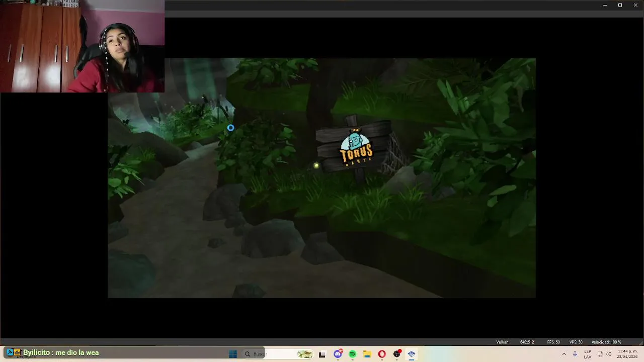Click the Velocidad: 100 % status entry
Image resolution: width=644 pixels, height=362 pixels.
coord(606,342)
